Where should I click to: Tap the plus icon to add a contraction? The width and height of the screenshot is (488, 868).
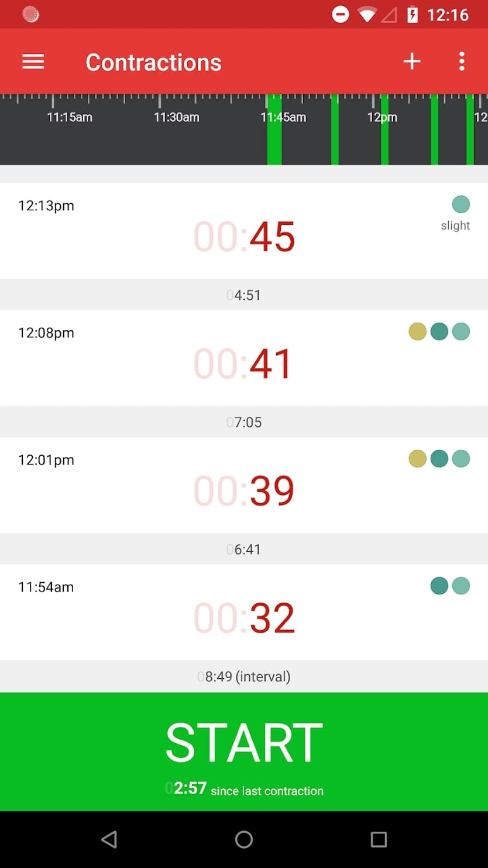coord(412,61)
